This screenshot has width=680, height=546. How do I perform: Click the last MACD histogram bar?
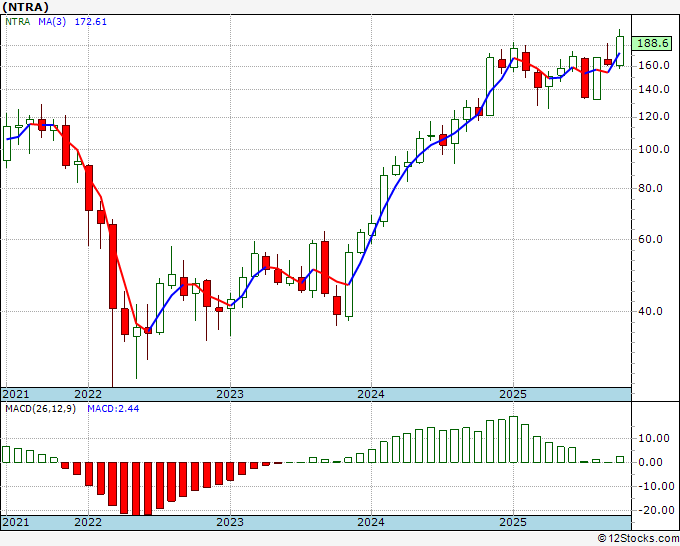(x=620, y=459)
